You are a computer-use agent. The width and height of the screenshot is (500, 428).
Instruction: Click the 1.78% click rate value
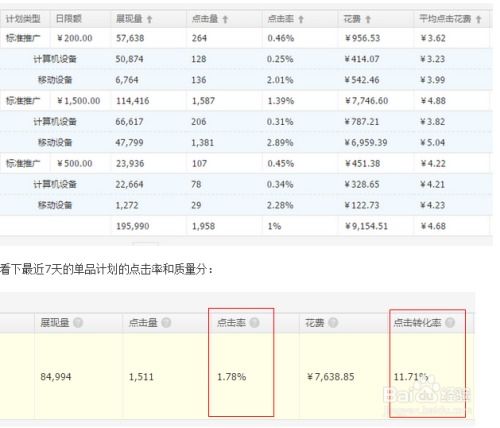pos(232,377)
